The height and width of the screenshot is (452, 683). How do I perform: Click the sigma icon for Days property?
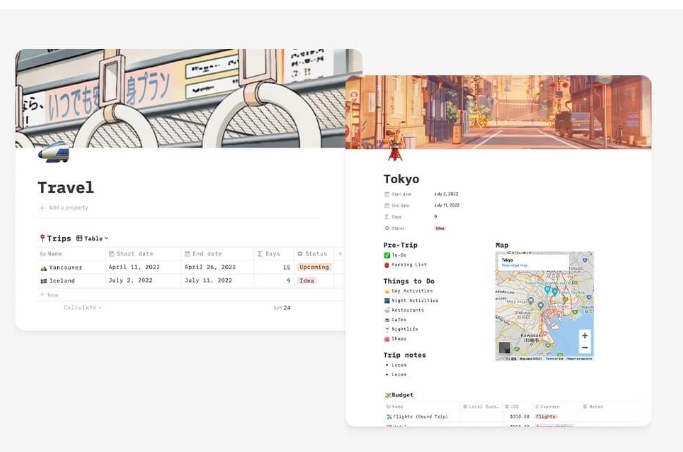pos(386,217)
